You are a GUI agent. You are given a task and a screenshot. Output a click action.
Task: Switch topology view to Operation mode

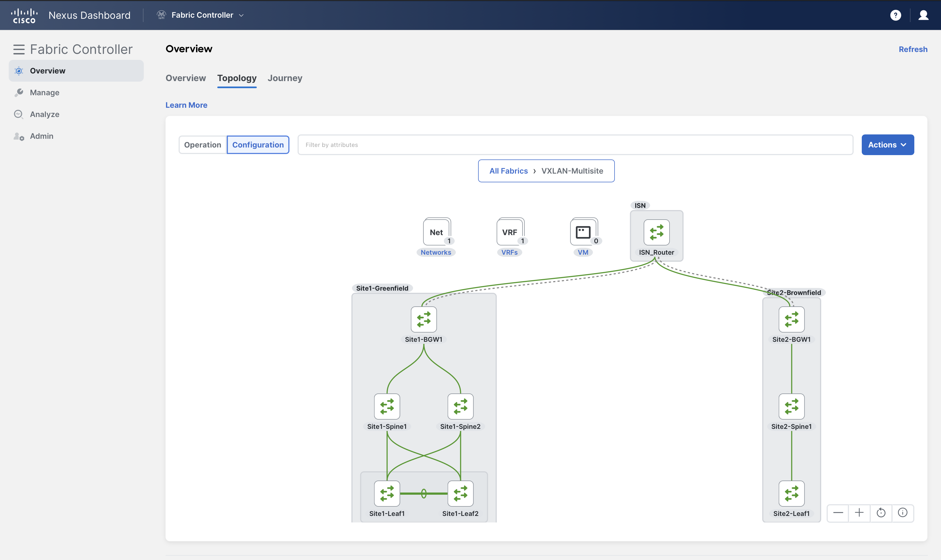(203, 144)
